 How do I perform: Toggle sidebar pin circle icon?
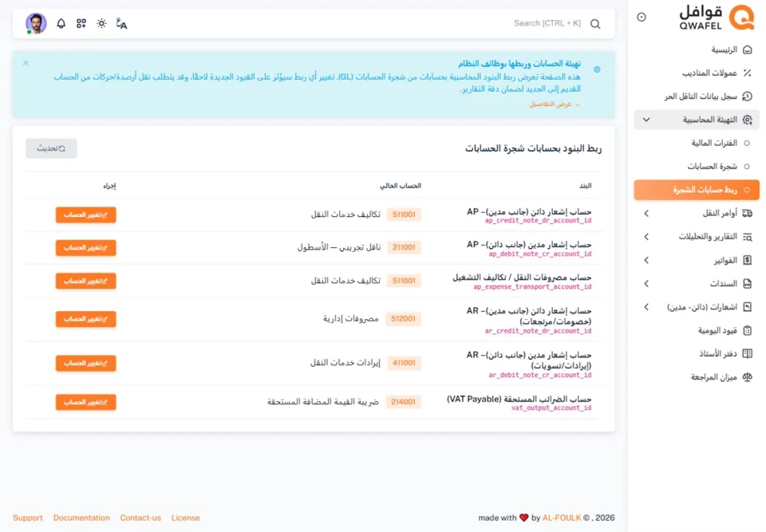[x=642, y=17]
